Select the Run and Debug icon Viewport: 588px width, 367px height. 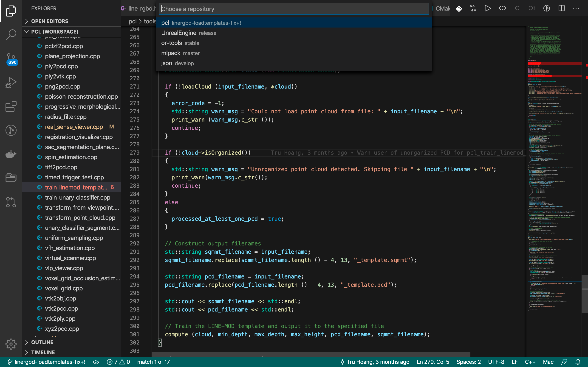(11, 83)
